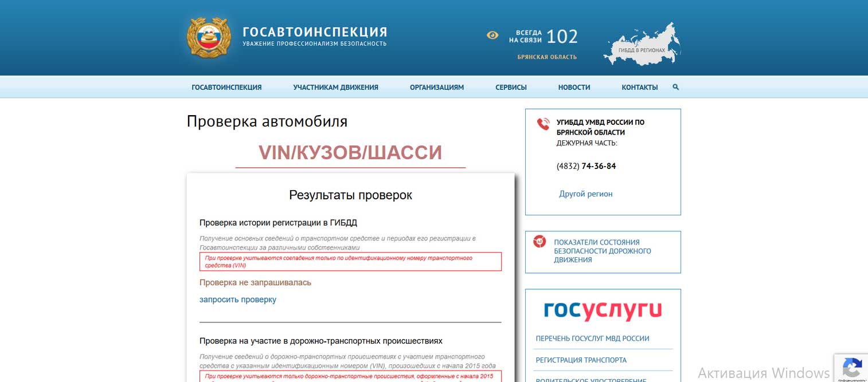Open the Участникам движения menu
868x382 pixels.
tap(335, 88)
